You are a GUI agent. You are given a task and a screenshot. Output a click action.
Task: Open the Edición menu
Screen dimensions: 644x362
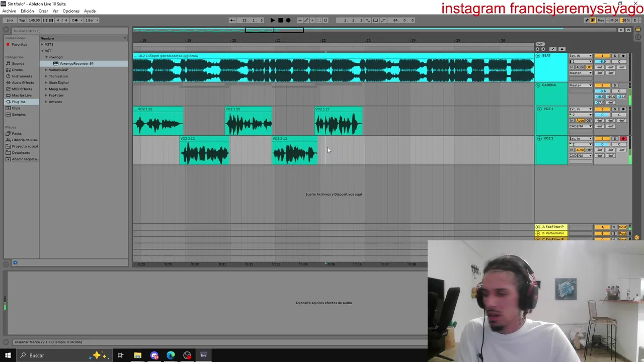(x=27, y=11)
